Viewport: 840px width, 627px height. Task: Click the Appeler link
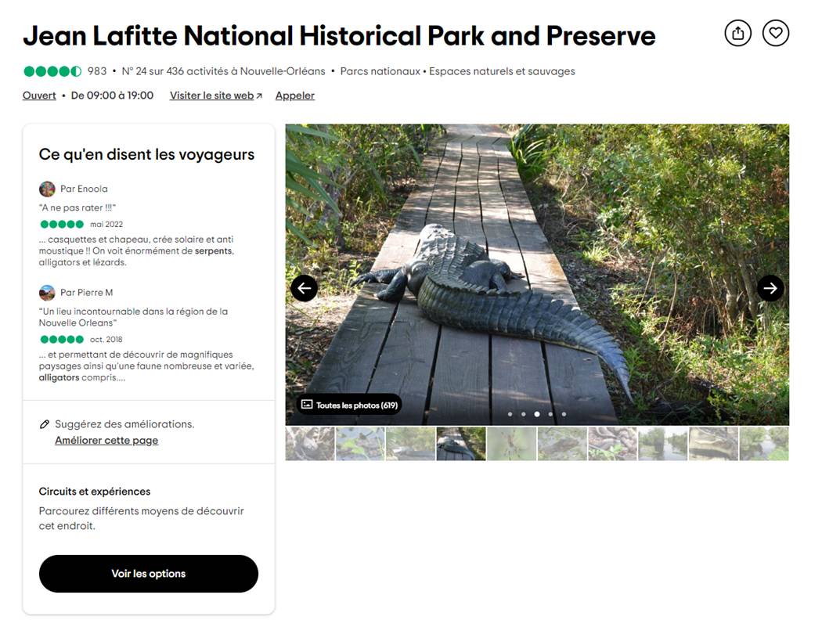295,95
